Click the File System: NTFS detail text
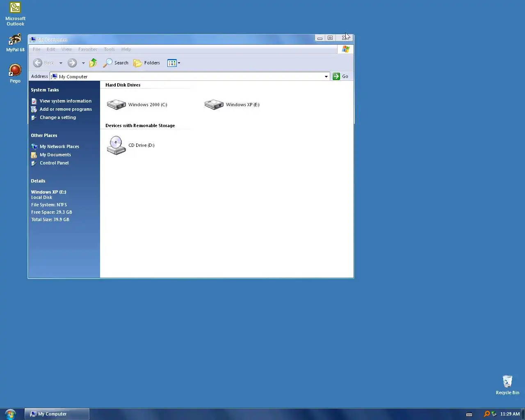Image resolution: width=525 pixels, height=420 pixels. (49, 205)
